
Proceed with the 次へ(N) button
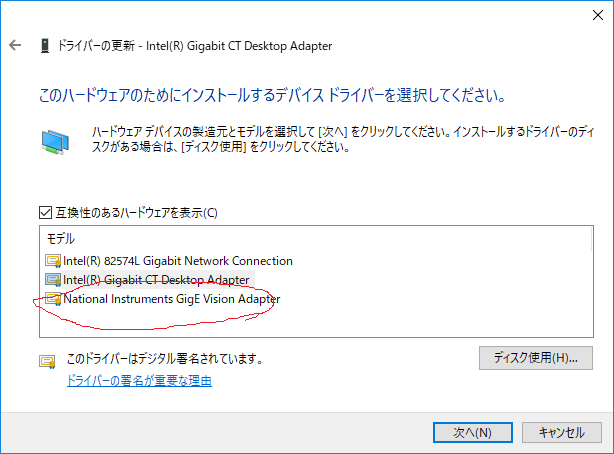[x=472, y=432]
